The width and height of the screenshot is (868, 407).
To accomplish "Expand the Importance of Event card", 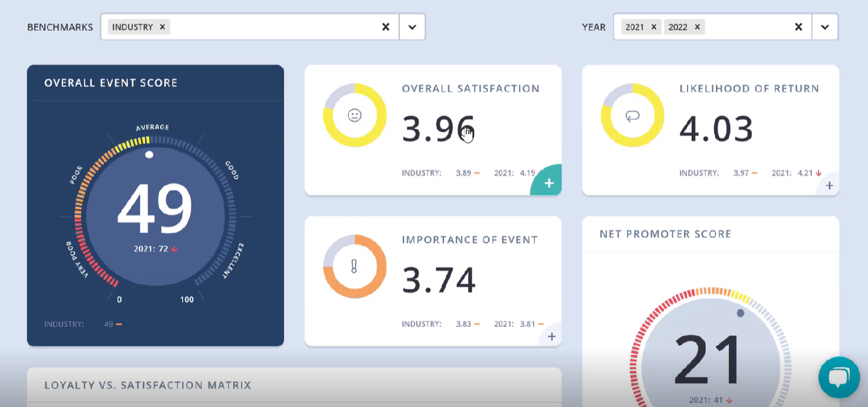I will [551, 336].
